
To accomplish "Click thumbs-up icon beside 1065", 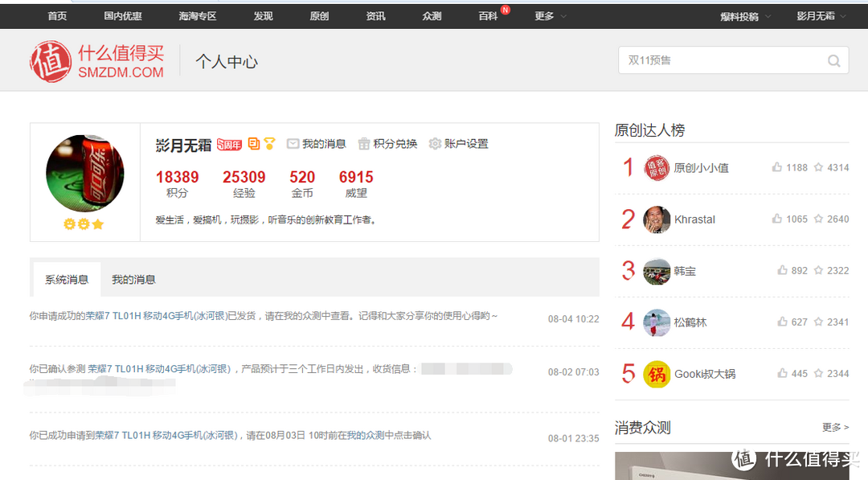I will point(777,219).
